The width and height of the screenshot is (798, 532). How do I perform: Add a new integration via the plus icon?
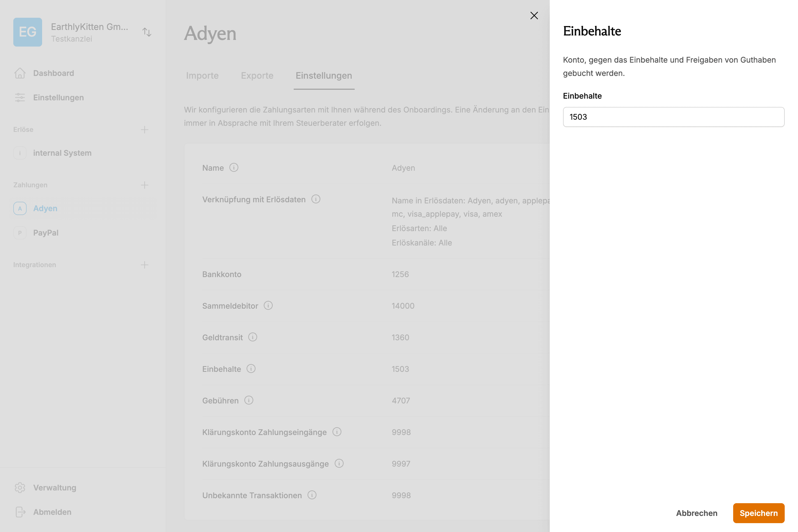[x=145, y=265]
